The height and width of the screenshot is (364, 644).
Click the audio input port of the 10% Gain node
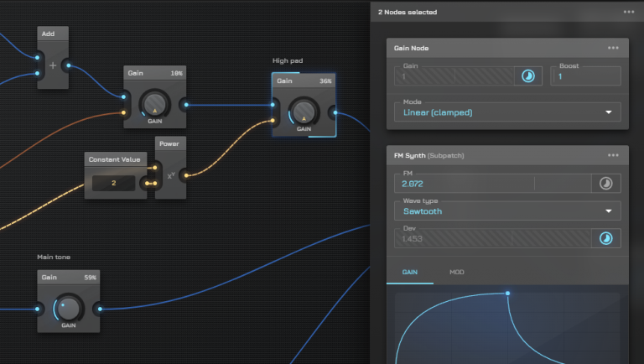tap(123, 97)
